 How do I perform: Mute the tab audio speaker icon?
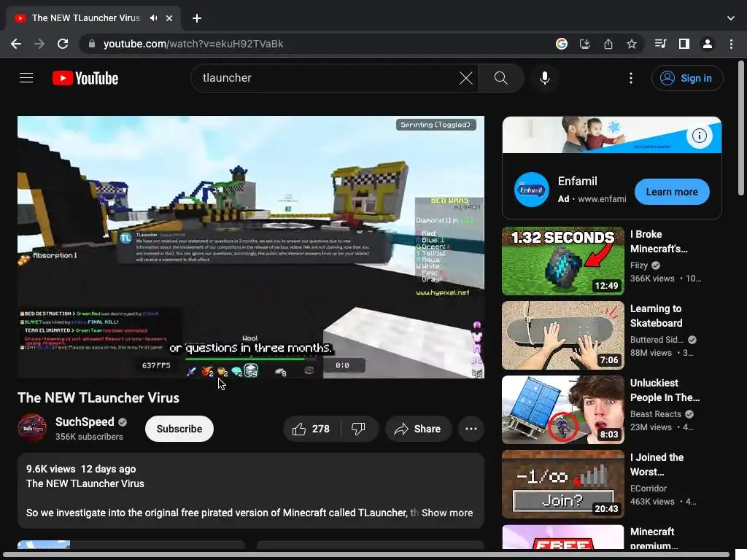click(x=153, y=18)
